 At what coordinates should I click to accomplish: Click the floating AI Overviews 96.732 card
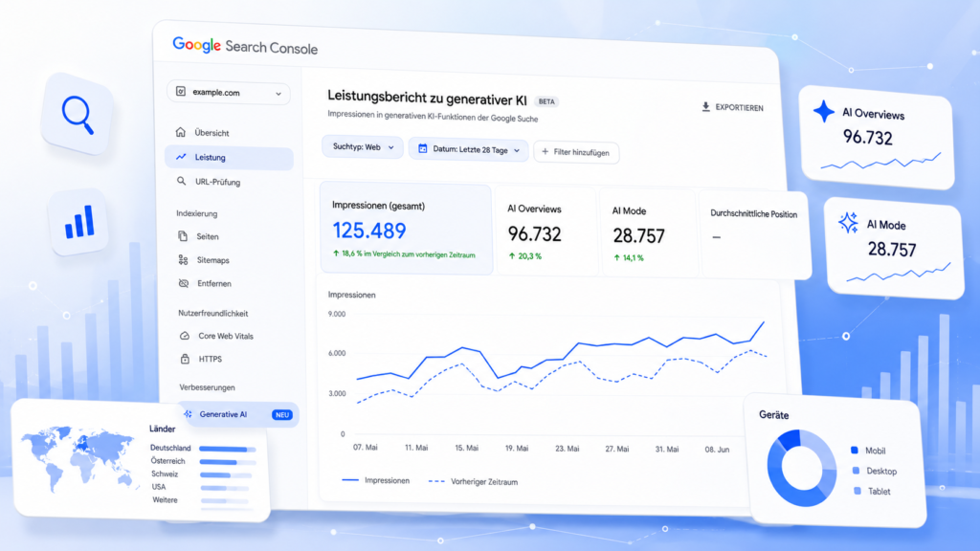coord(877,138)
